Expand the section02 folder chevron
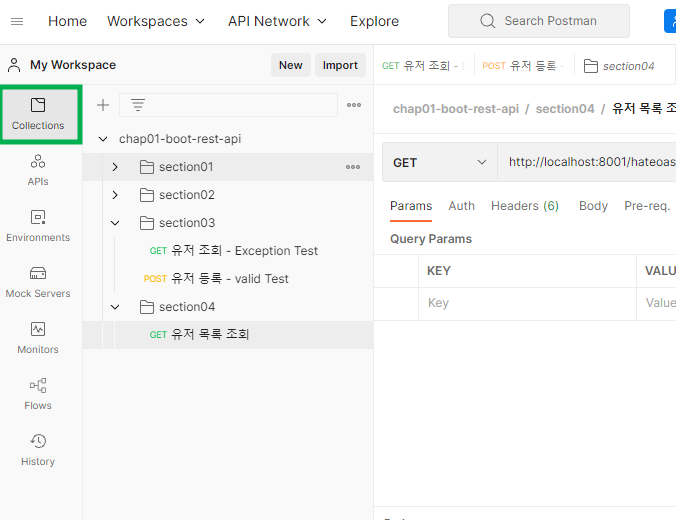 tap(115, 195)
